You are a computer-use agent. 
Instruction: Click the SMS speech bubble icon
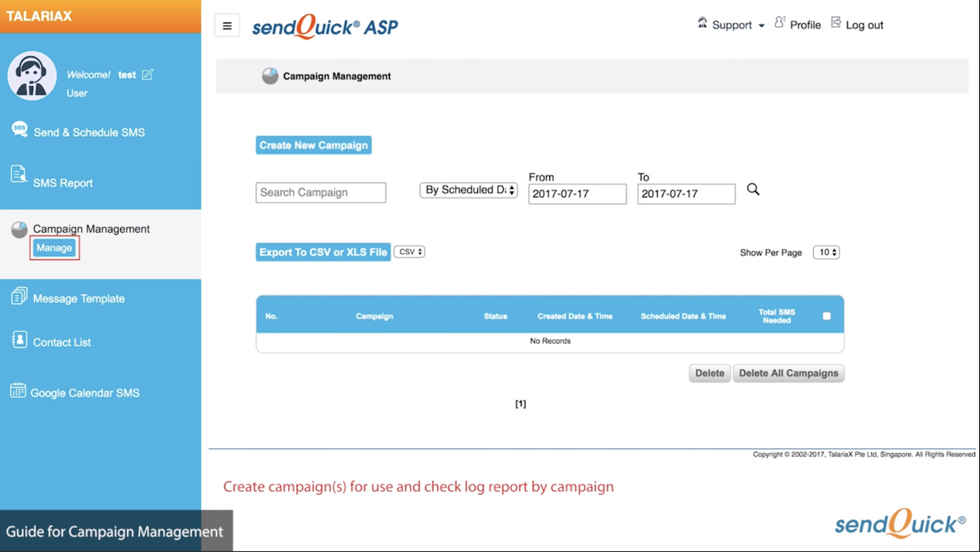pyautogui.click(x=20, y=130)
